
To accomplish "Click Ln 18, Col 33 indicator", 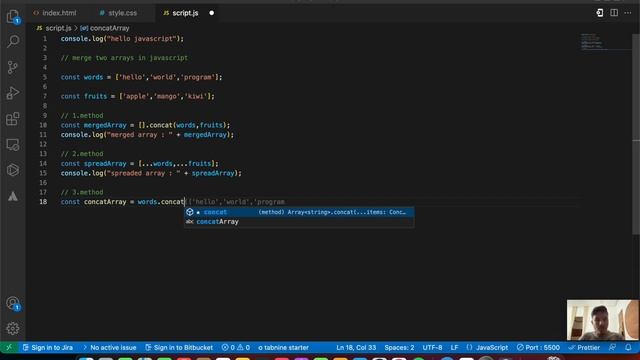I will (356, 347).
